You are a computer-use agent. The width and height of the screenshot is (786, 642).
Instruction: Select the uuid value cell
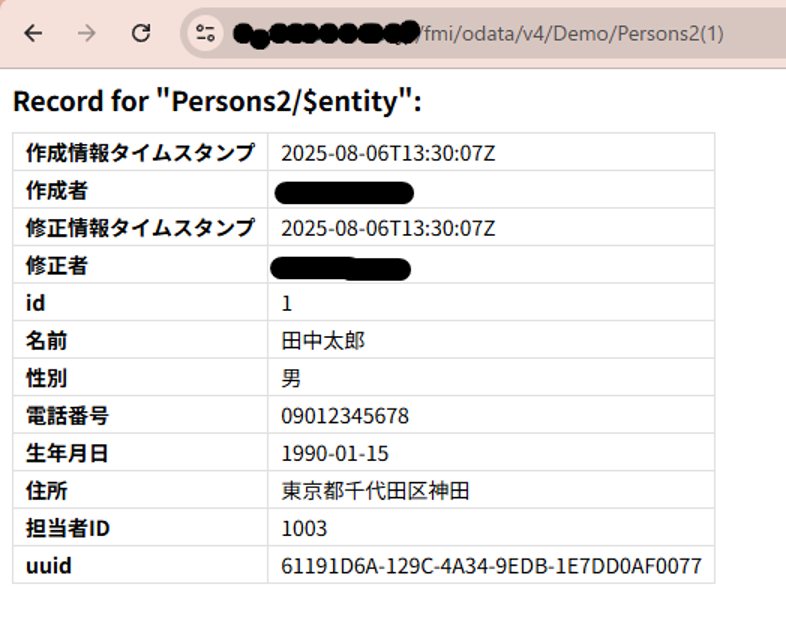(x=491, y=566)
